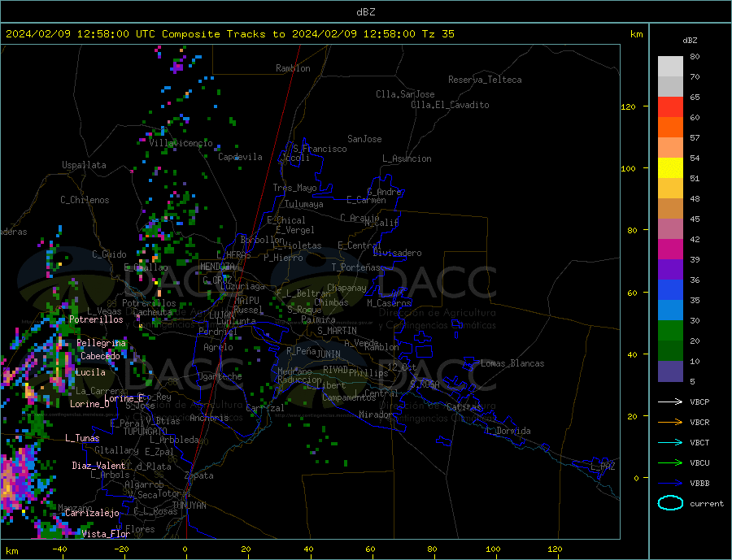Pick the magenta 39-42 dBZ swatch
Image resolution: width=732 pixels, height=560 pixels.
(670, 250)
